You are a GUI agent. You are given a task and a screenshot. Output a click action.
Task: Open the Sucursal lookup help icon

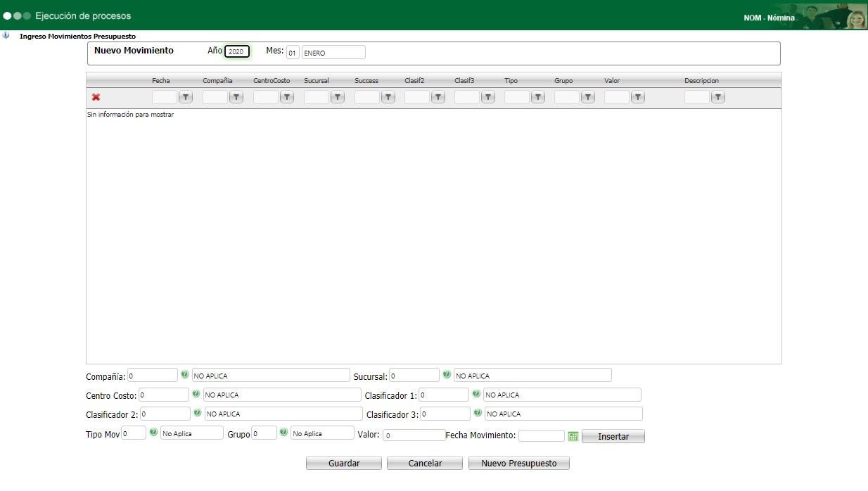tap(447, 375)
